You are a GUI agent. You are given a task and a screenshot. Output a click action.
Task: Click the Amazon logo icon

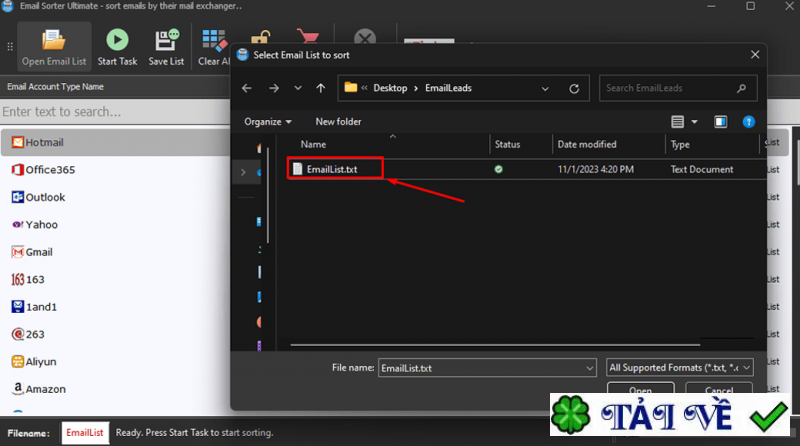(17, 389)
